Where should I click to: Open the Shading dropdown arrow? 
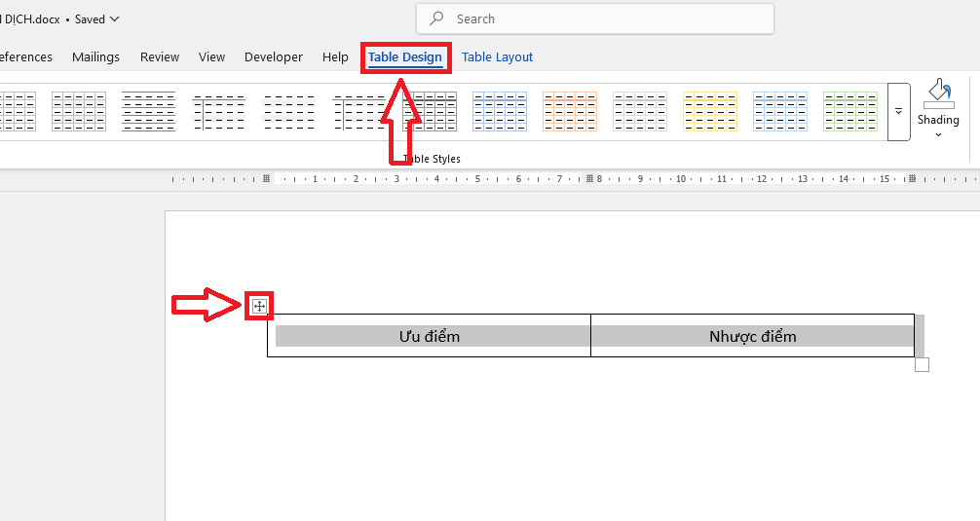938,134
